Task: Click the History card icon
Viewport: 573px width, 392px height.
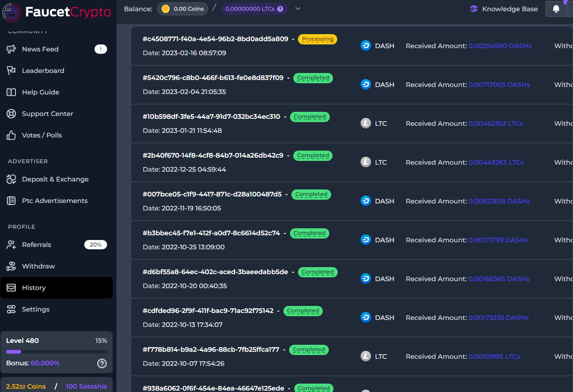Action: (11, 288)
